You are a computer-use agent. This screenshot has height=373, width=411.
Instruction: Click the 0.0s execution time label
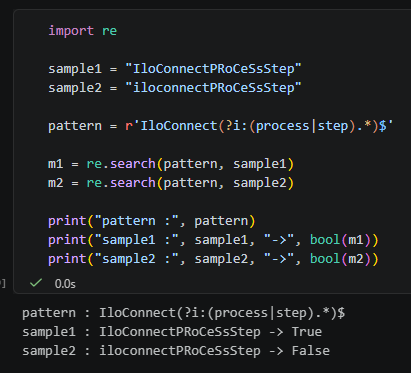point(65,284)
